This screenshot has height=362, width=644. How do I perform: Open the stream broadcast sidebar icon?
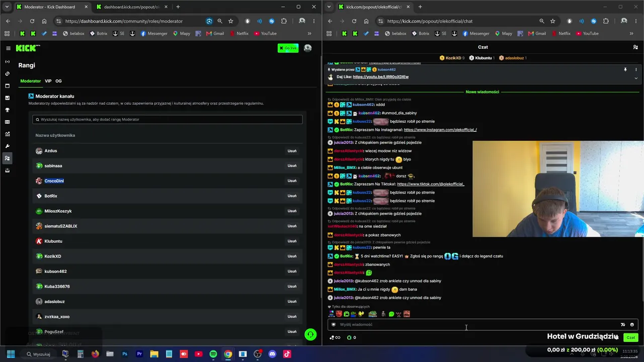pyautogui.click(x=7, y=61)
